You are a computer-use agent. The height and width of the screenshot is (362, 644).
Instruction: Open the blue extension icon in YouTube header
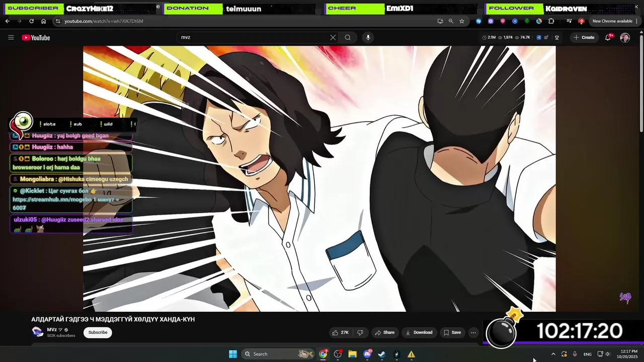[538, 37]
